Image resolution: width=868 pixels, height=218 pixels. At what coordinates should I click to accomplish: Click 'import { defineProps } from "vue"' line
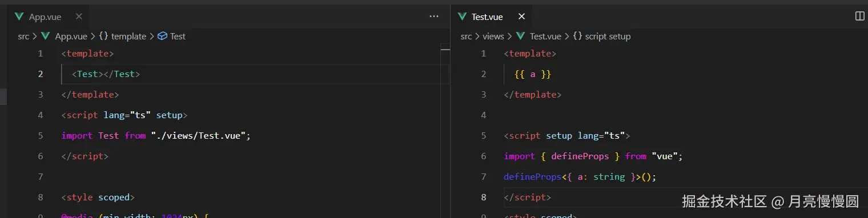coord(593,156)
